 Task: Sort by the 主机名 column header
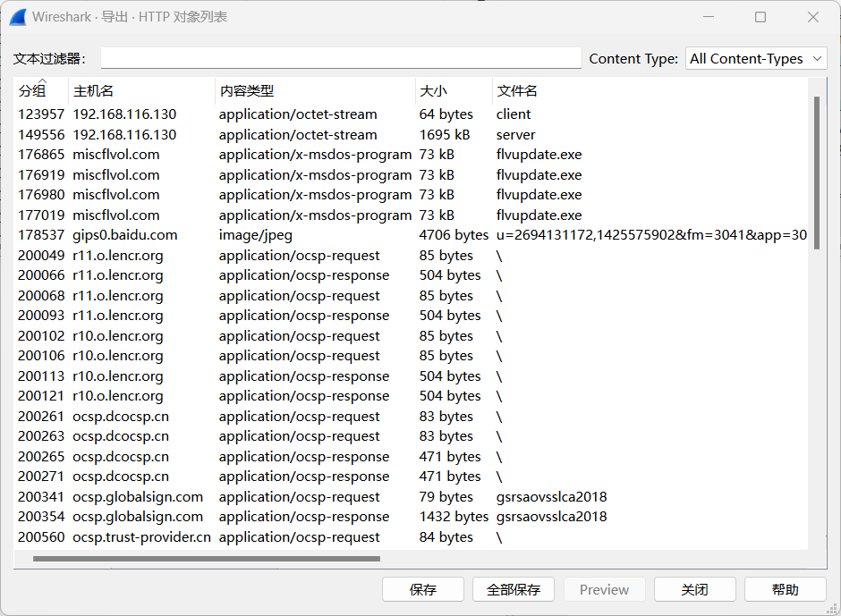tap(93, 91)
